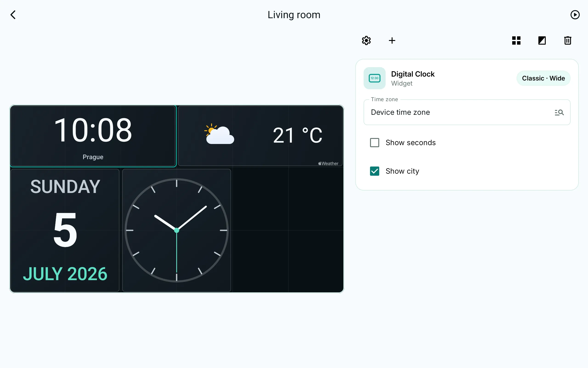This screenshot has width=588, height=368.
Task: Select the analog clock widget
Action: pyautogui.click(x=177, y=230)
